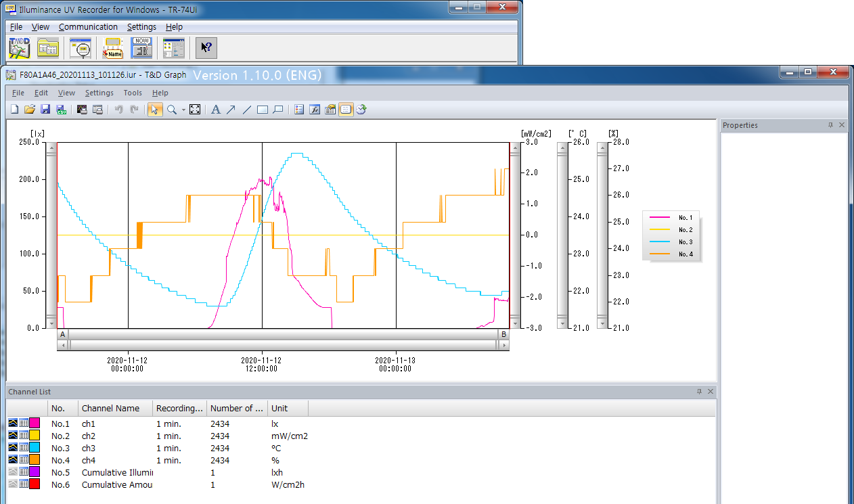Screen dimensions: 854x504
Task: Click the Save as CSV toolbar icon
Action: (61, 110)
